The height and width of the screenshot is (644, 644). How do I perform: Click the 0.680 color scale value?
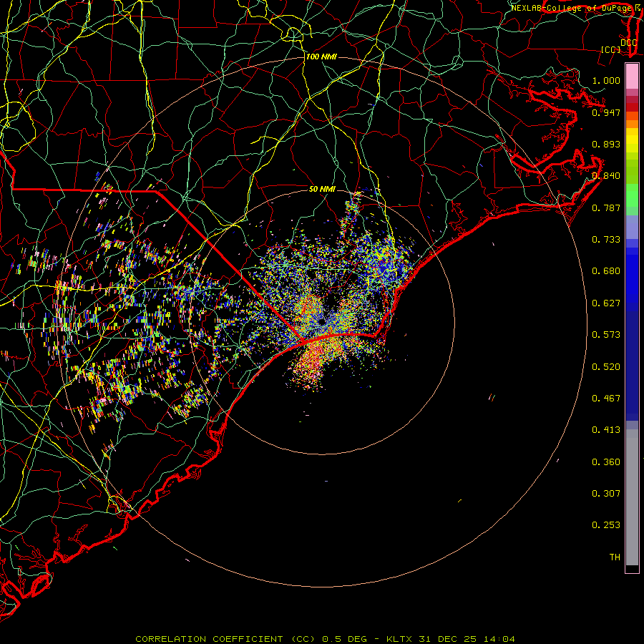pyautogui.click(x=606, y=271)
